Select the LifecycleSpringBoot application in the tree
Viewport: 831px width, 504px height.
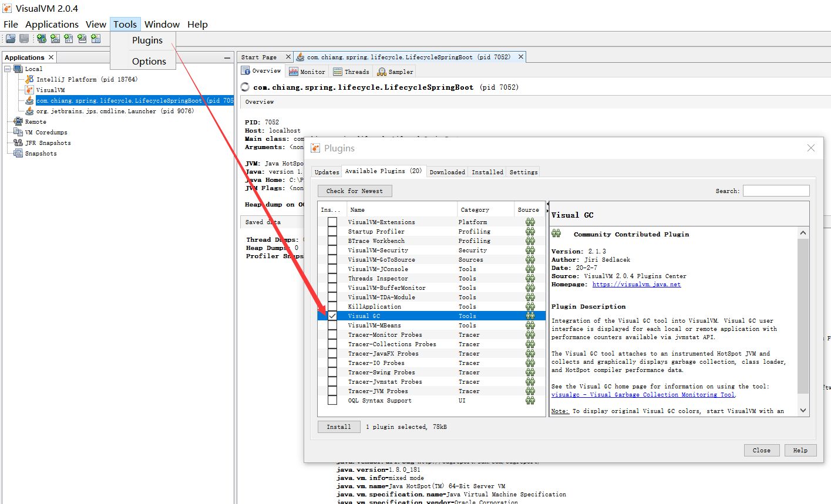135,100
